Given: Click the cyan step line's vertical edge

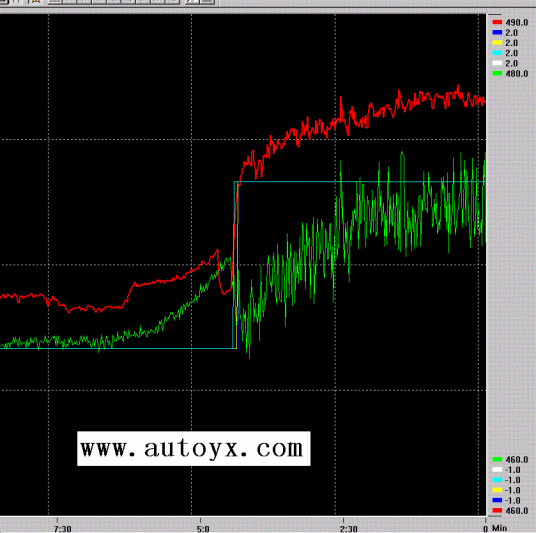Looking at the screenshot, I should 234,265.
